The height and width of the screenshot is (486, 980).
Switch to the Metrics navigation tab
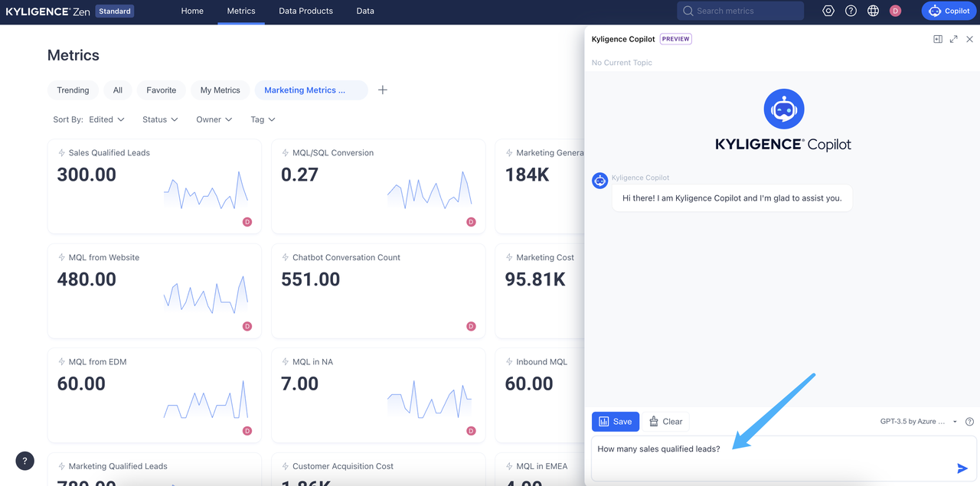(240, 11)
